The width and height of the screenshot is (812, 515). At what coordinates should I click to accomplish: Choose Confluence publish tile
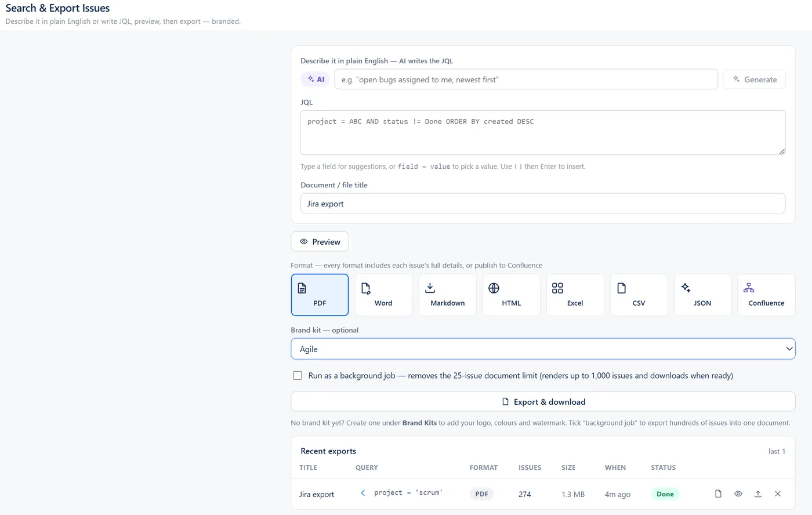pyautogui.click(x=766, y=295)
